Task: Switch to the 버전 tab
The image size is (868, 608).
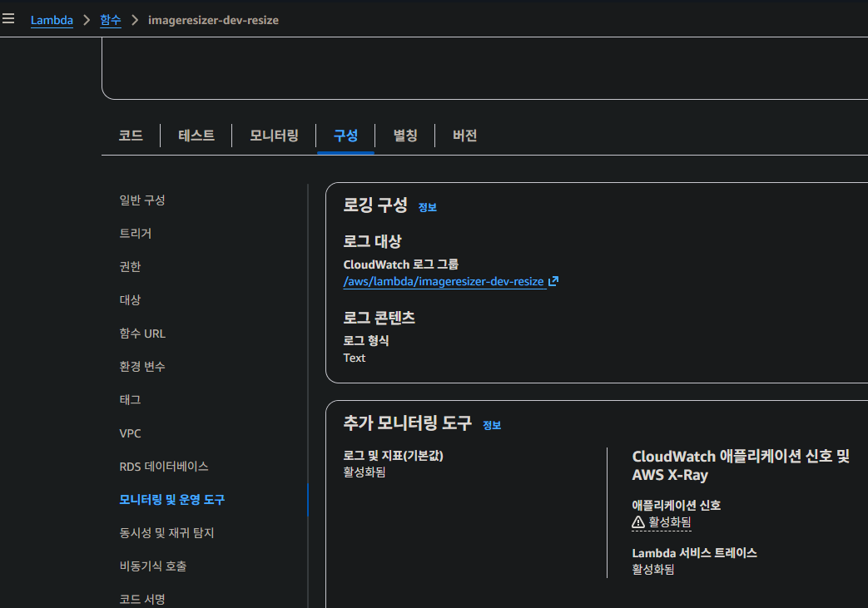Action: pos(464,136)
